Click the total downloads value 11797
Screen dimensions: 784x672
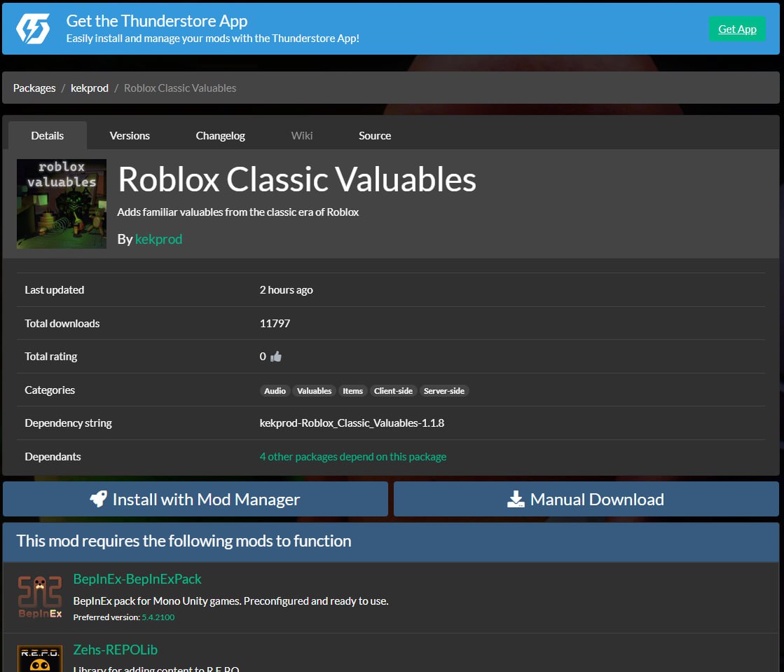[275, 324]
